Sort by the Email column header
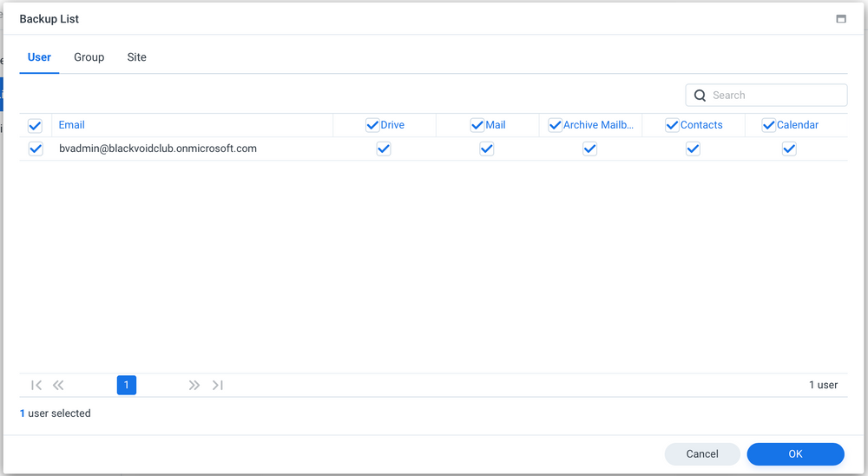Screen dimensions: 868x476 coord(71,125)
